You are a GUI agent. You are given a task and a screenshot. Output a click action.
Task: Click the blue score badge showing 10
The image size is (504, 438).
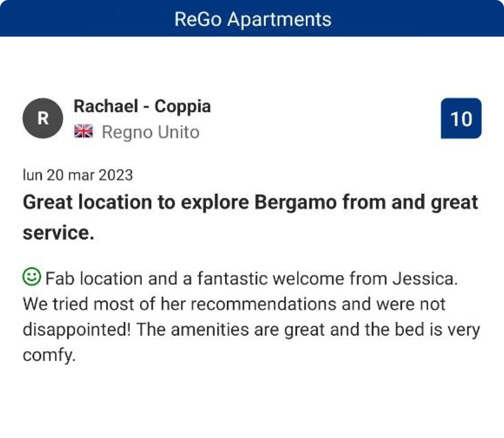tap(461, 118)
